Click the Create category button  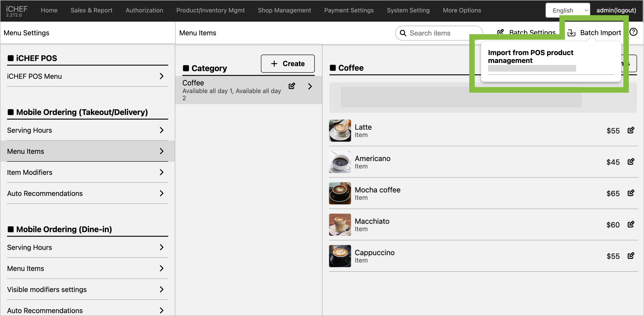pyautogui.click(x=287, y=64)
